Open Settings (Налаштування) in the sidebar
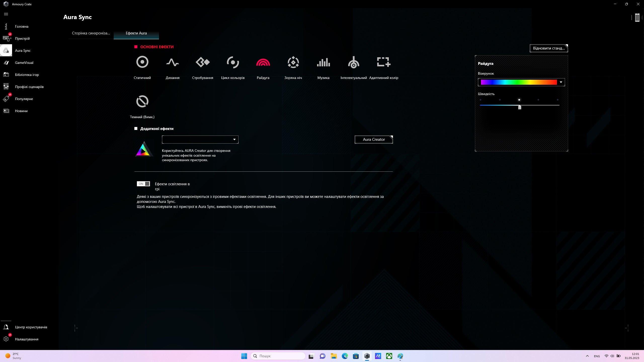Image resolution: width=644 pixels, height=362 pixels. (27, 339)
